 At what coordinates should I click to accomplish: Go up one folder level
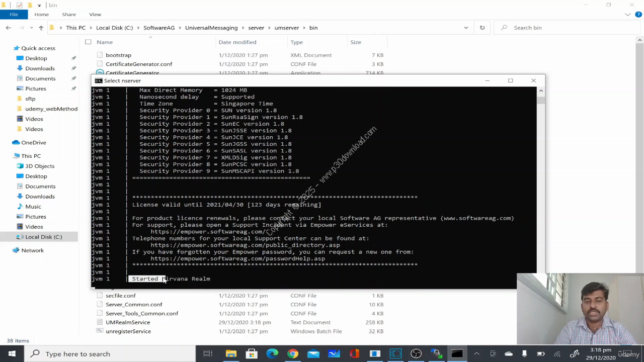coord(41,28)
